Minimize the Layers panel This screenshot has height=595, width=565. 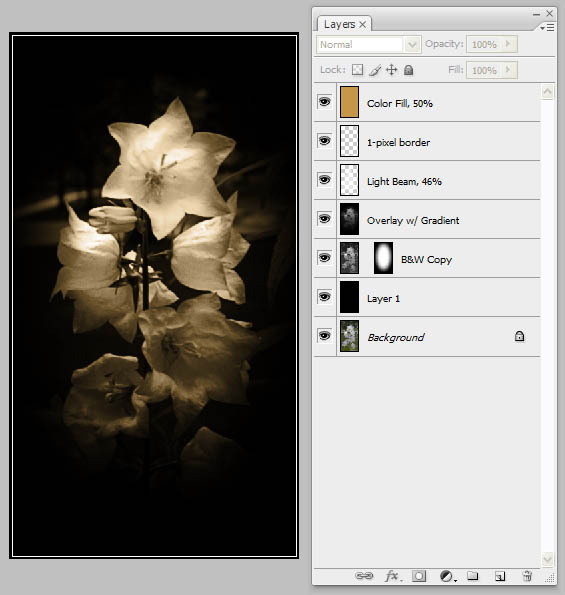pyautogui.click(x=536, y=14)
